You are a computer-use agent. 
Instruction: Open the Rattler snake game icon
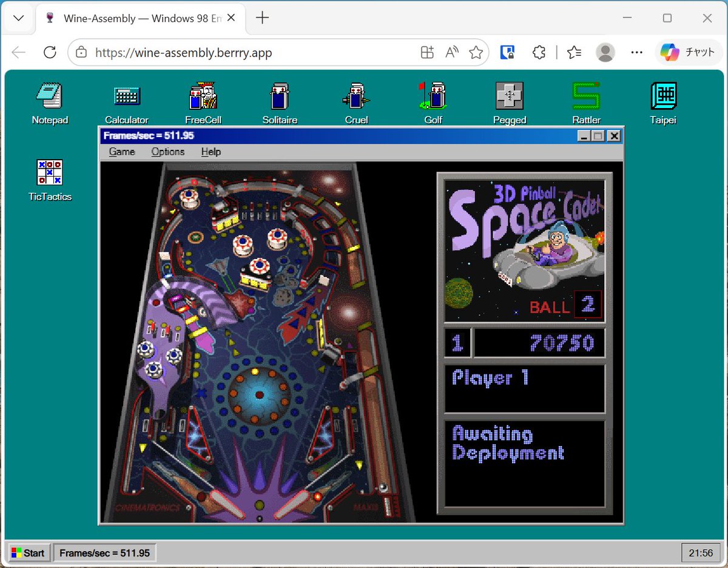pos(586,103)
